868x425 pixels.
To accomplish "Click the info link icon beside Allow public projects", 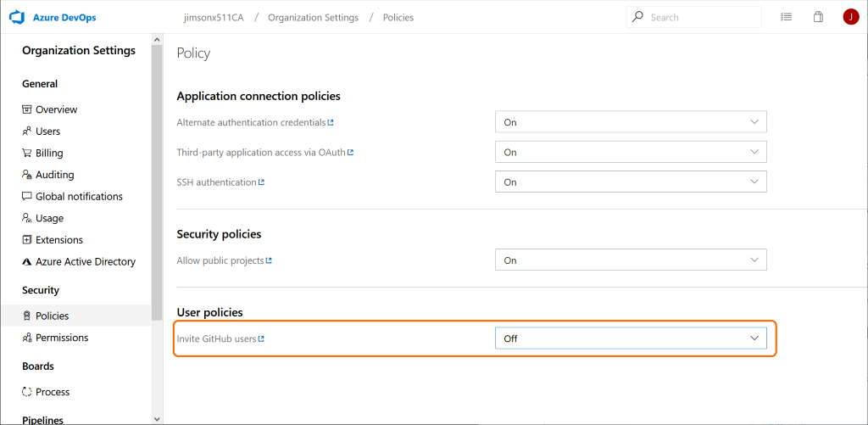I will [269, 260].
